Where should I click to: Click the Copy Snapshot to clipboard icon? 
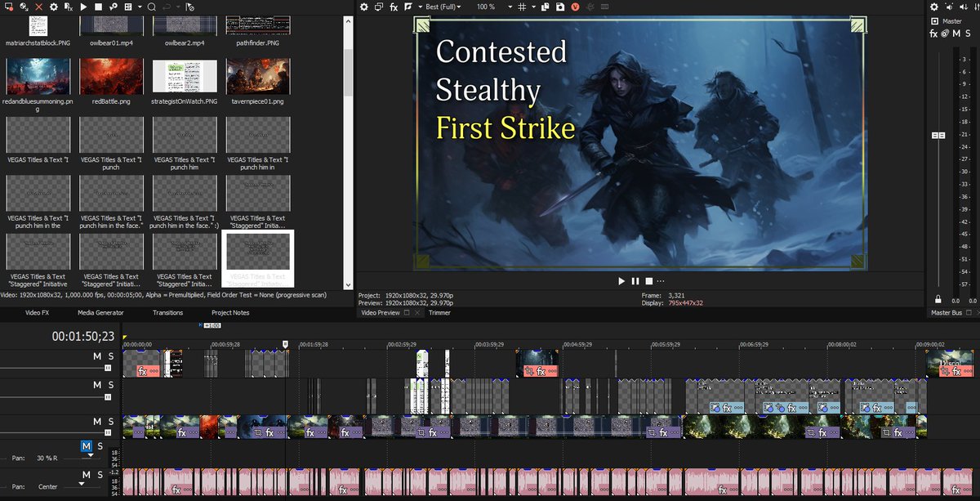click(545, 7)
